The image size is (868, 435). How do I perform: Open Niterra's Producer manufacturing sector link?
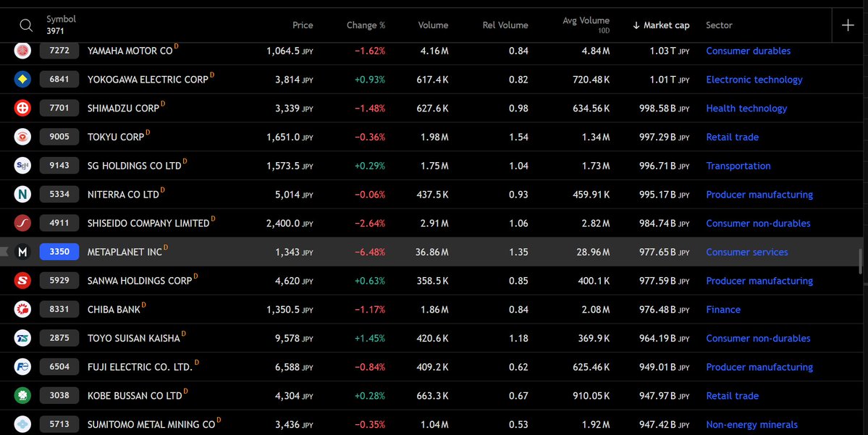[x=759, y=195]
